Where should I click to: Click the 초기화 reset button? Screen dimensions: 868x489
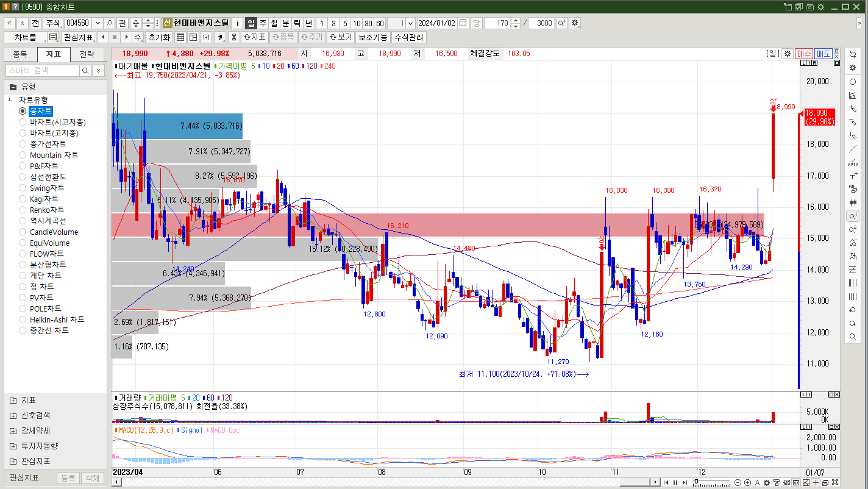coord(159,37)
